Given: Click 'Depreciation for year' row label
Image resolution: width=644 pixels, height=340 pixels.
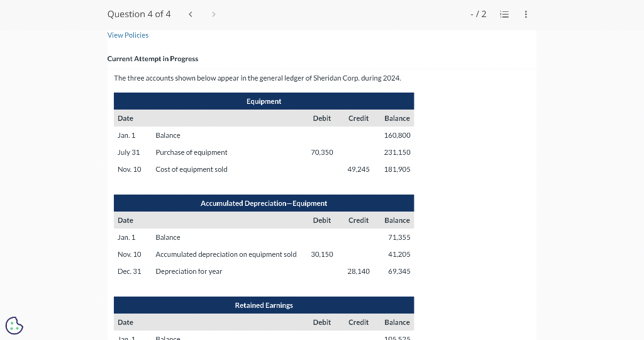Looking at the screenshot, I should (x=189, y=271).
